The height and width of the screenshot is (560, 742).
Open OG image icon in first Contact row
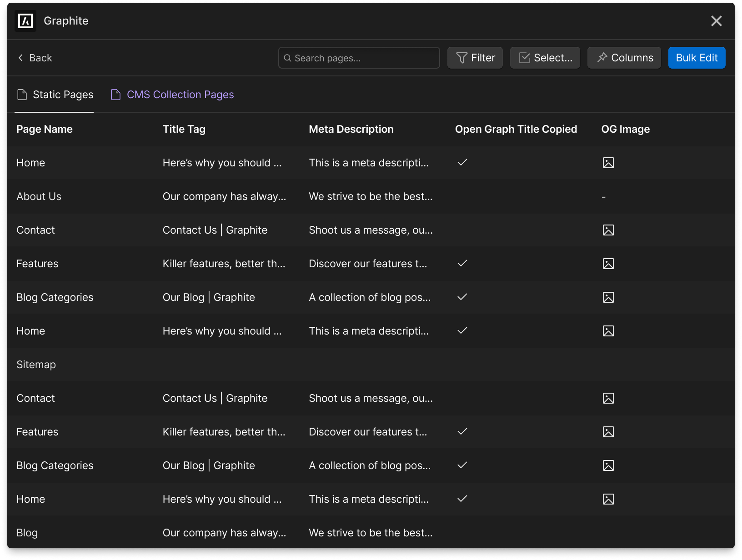(608, 230)
